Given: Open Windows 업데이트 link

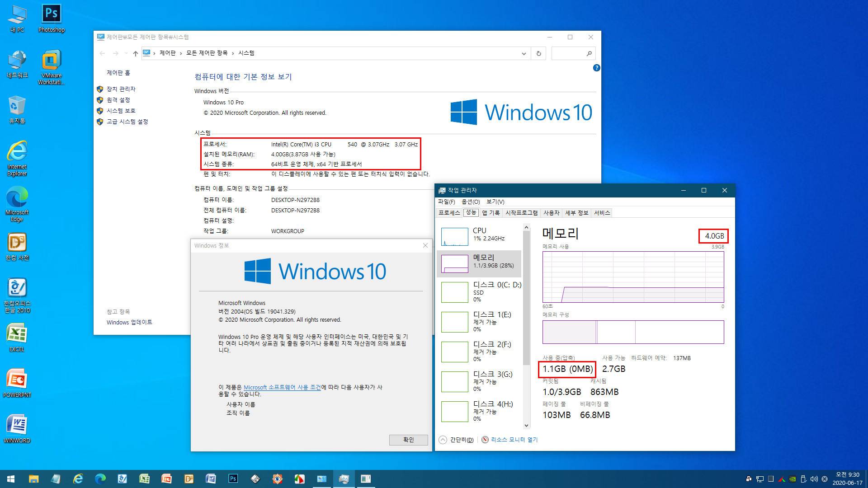Looking at the screenshot, I should pos(129,322).
